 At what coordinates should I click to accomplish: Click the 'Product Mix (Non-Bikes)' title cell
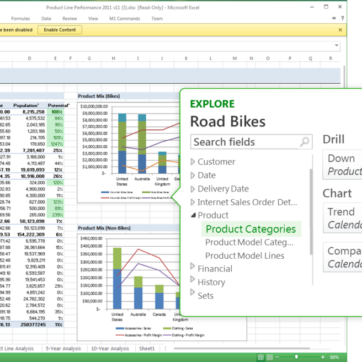pyautogui.click(x=104, y=228)
